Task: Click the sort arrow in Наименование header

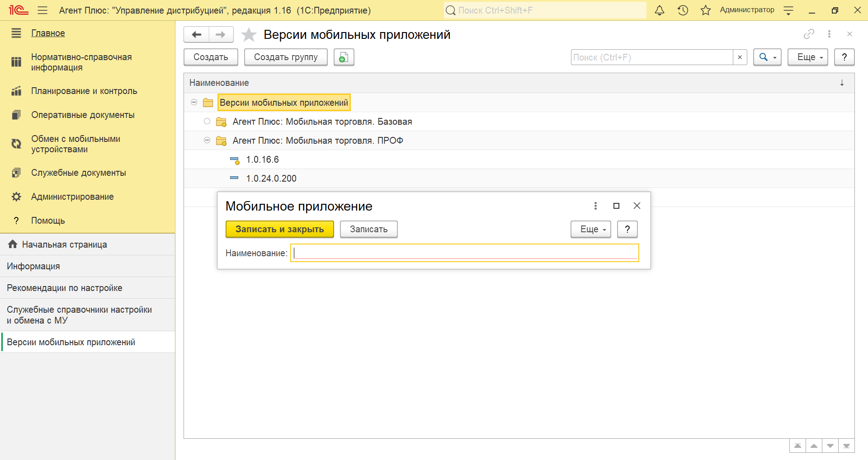Action: click(x=842, y=83)
